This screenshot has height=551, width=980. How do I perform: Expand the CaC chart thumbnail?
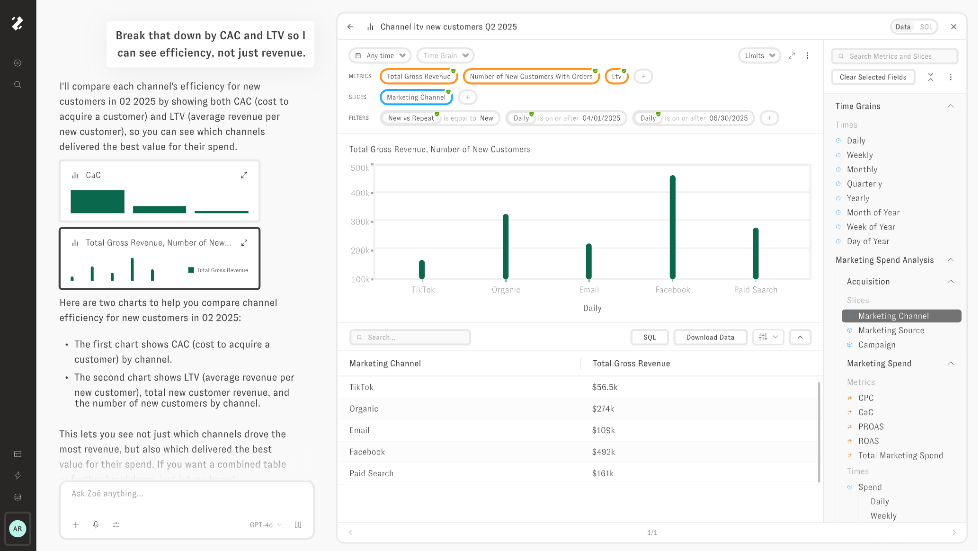(244, 175)
